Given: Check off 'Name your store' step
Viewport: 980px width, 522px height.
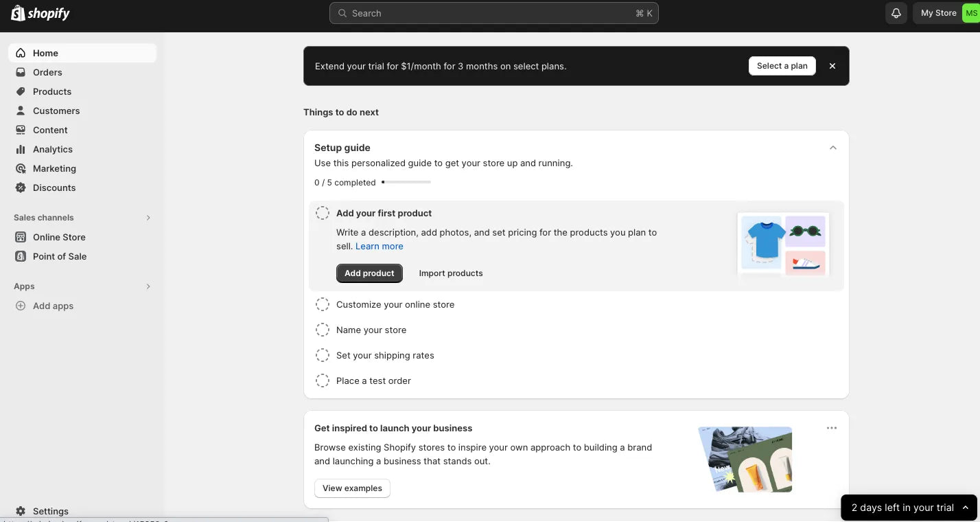Looking at the screenshot, I should pyautogui.click(x=323, y=330).
